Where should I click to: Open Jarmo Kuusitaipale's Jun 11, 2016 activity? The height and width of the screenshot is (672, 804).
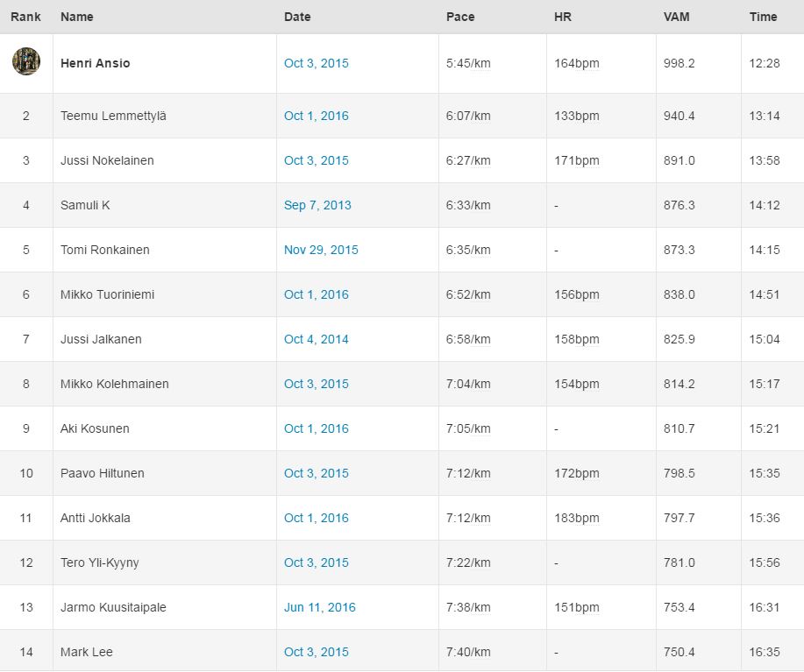[319, 607]
